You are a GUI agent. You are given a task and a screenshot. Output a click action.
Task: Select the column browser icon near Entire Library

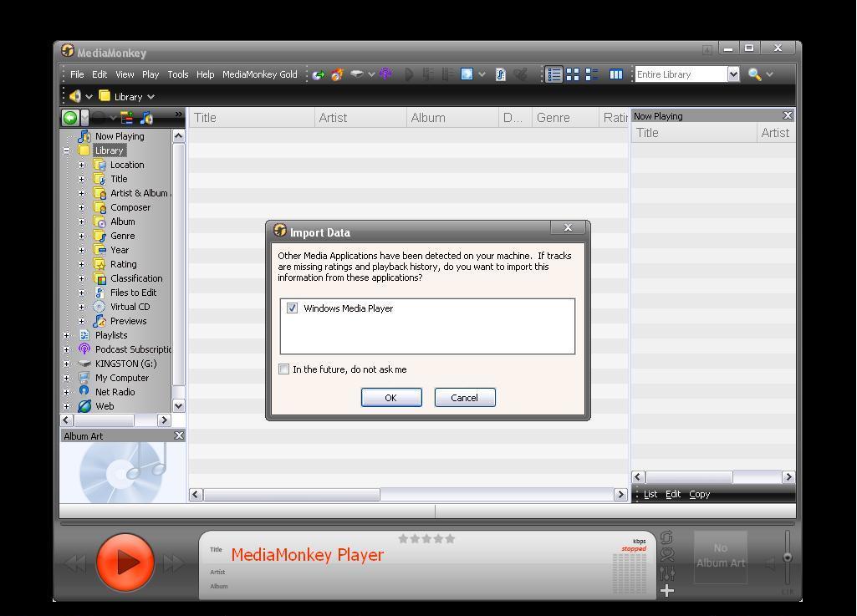[616, 74]
